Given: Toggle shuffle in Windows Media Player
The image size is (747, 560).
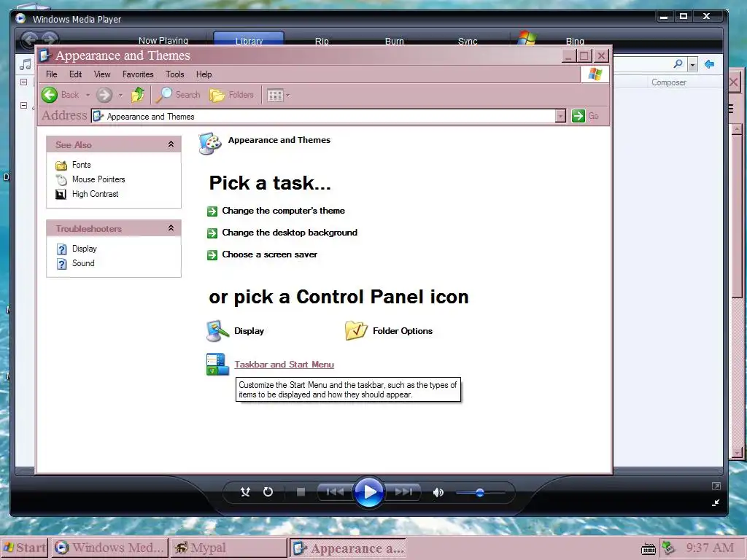Looking at the screenshot, I should 245,492.
